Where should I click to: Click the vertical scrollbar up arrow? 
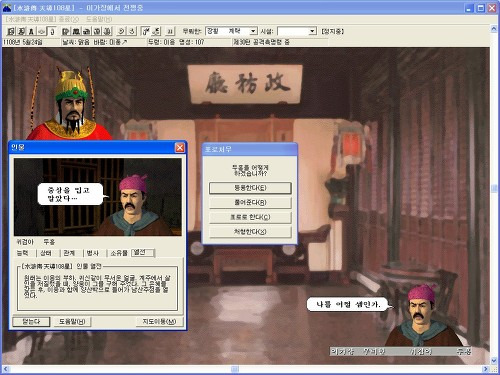click(x=494, y=29)
